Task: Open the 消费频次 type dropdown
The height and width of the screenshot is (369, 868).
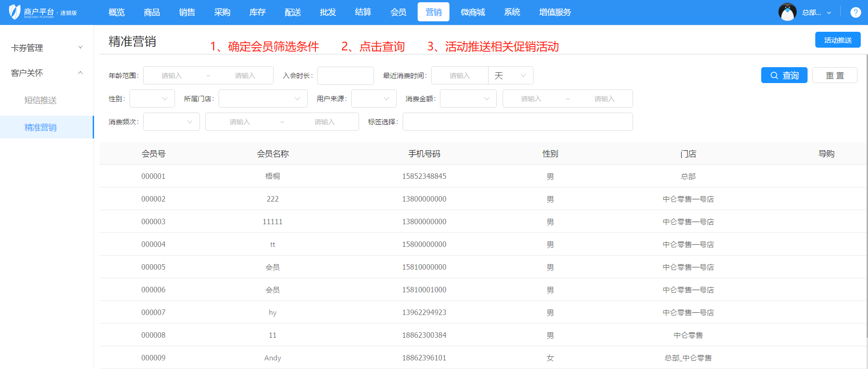Action: [x=171, y=122]
